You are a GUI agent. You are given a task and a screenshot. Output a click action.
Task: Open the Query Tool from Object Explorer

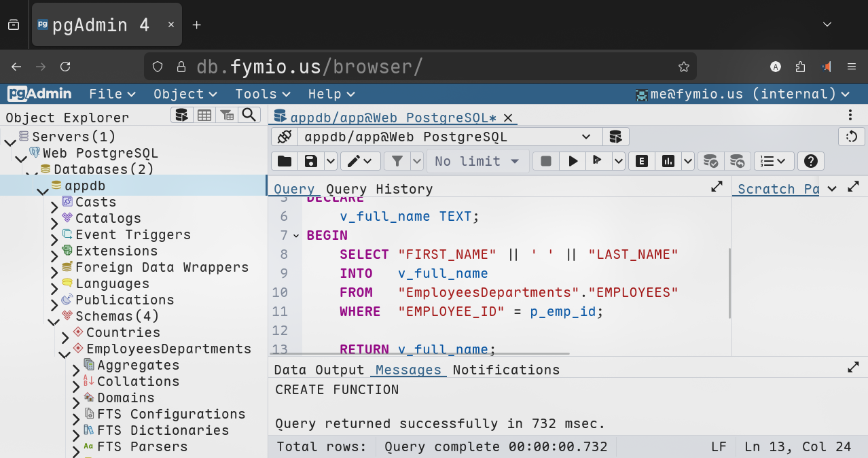[181, 116]
